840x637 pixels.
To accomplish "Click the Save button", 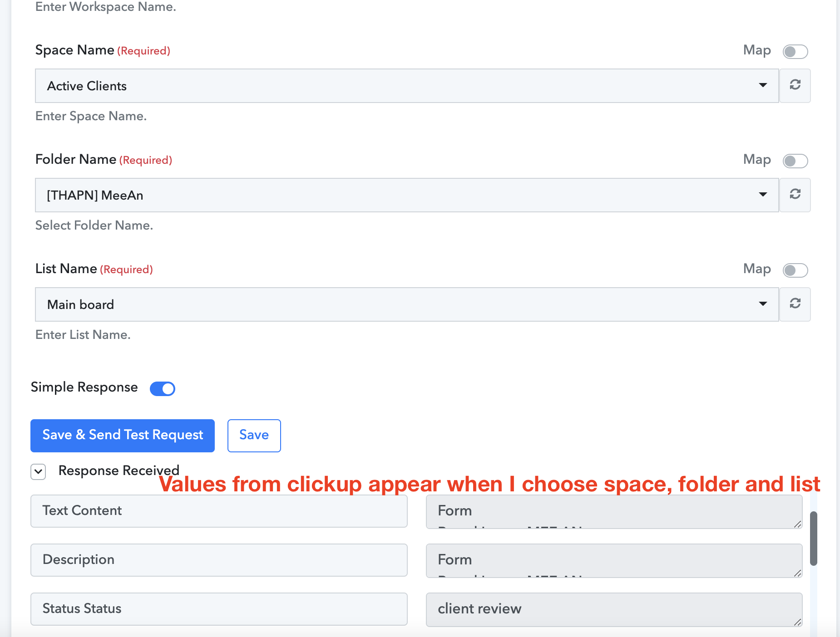I will (254, 436).
